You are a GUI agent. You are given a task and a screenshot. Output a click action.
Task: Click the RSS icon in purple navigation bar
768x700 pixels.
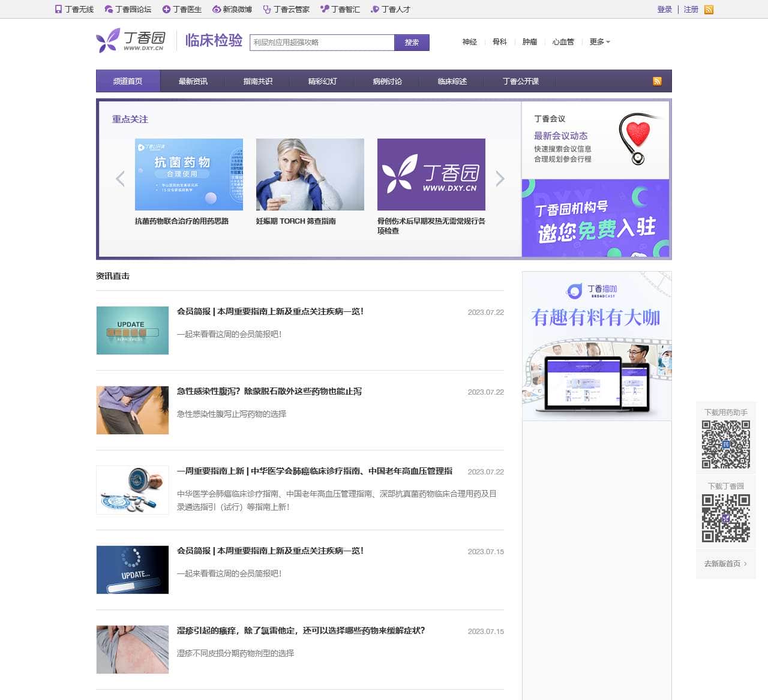point(657,82)
